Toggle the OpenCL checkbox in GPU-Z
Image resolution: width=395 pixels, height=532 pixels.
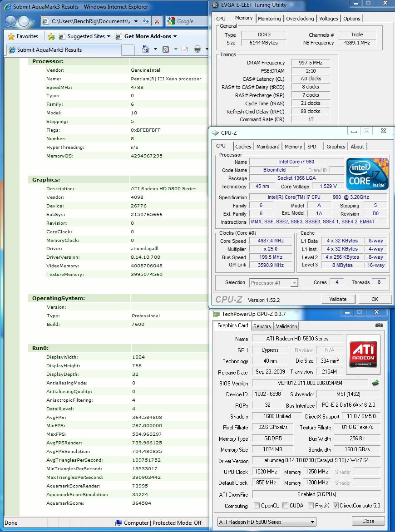tap(257, 506)
